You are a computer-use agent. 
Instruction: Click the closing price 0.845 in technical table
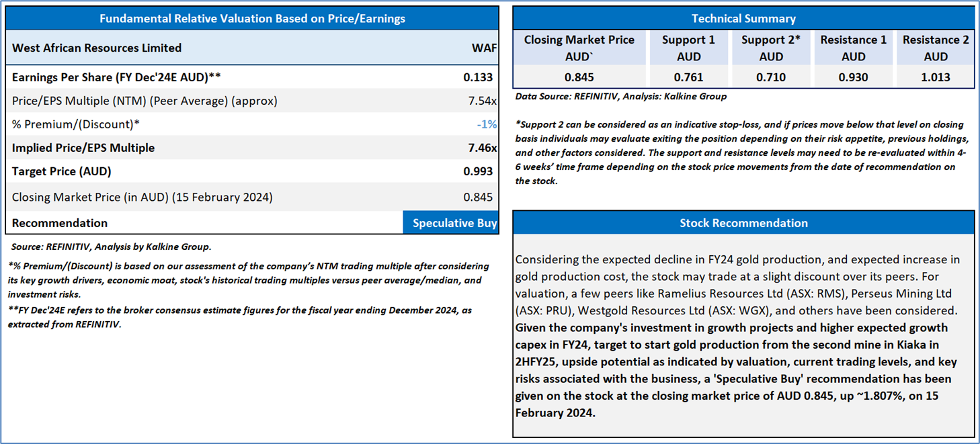click(x=579, y=77)
